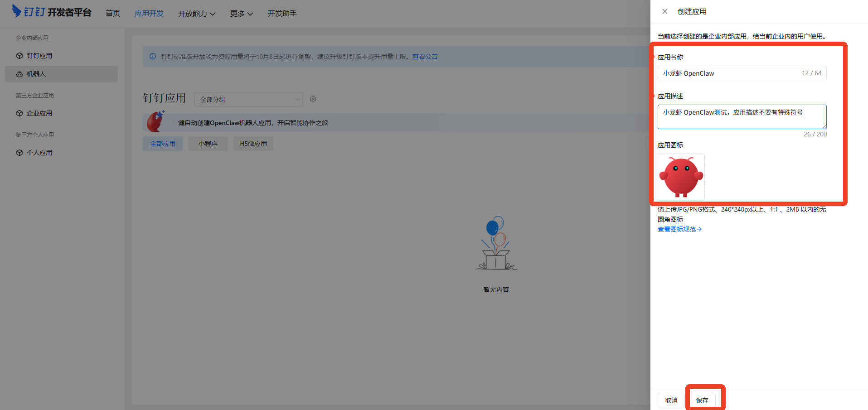Screen dimensions: 868x410
Task: Click the info icon in notice banner
Action: [153, 57]
